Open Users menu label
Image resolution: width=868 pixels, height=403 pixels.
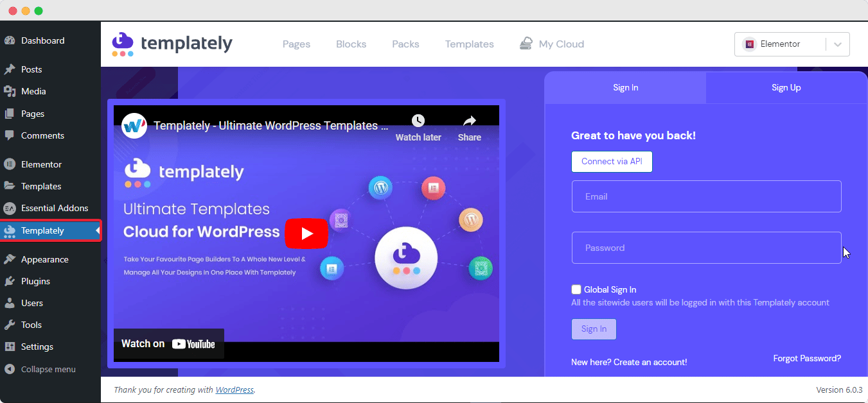(32, 303)
